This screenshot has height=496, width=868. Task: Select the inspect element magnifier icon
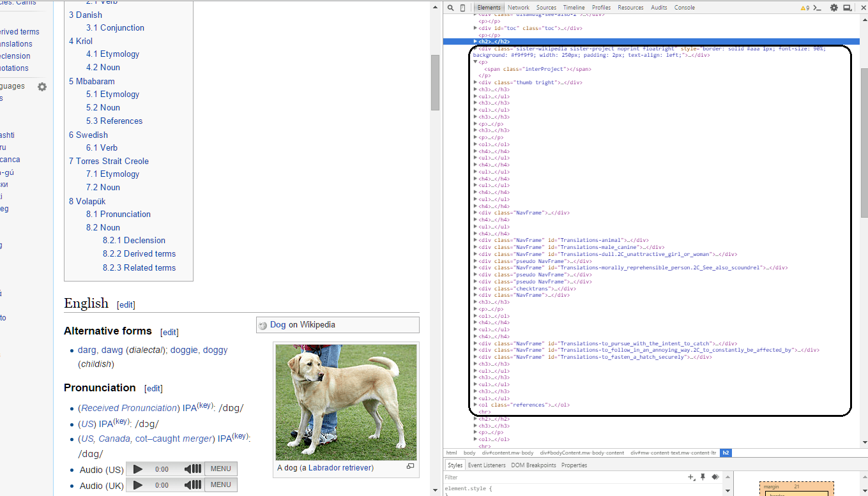click(x=451, y=7)
